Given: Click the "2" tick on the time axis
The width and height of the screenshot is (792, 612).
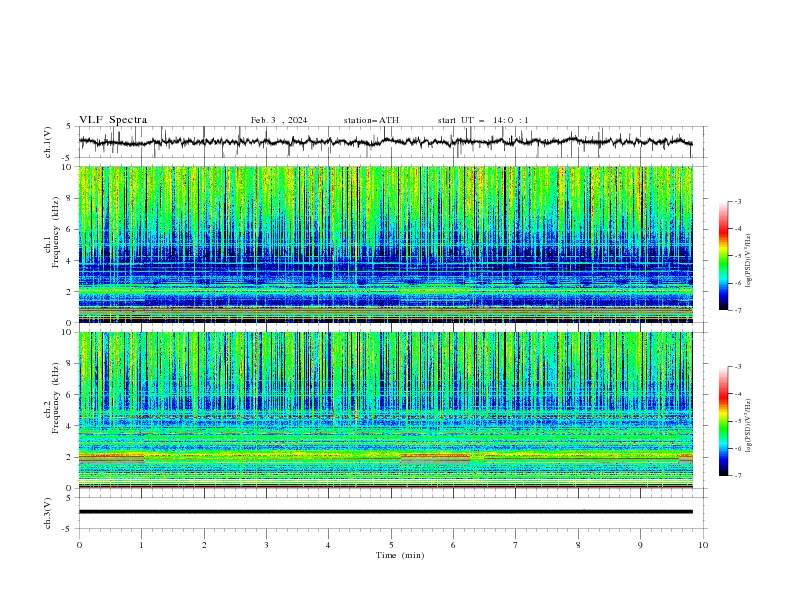Looking at the screenshot, I should click(204, 545).
